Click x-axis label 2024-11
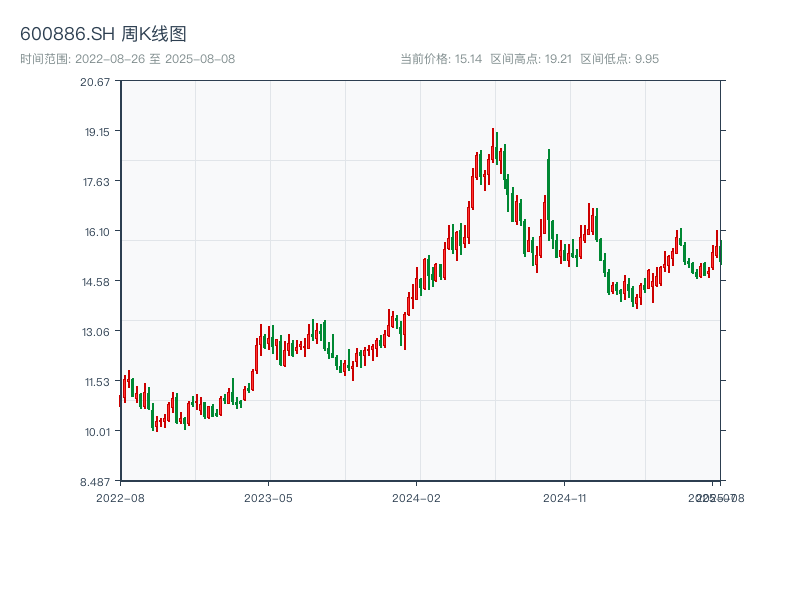Viewport: 800px width, 600px height. (565, 498)
